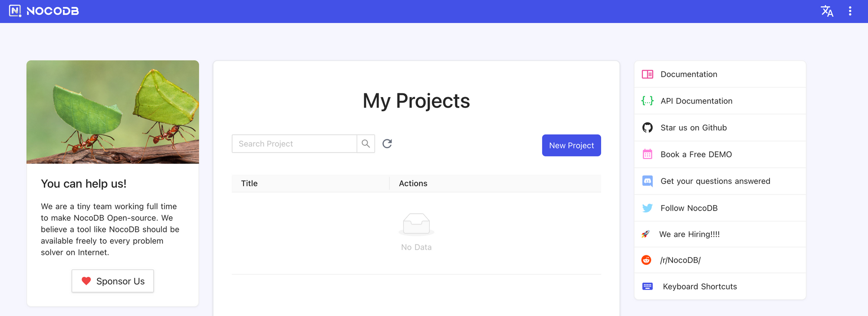Click the Sponsor Us button
This screenshot has height=316, width=868.
pos(112,281)
